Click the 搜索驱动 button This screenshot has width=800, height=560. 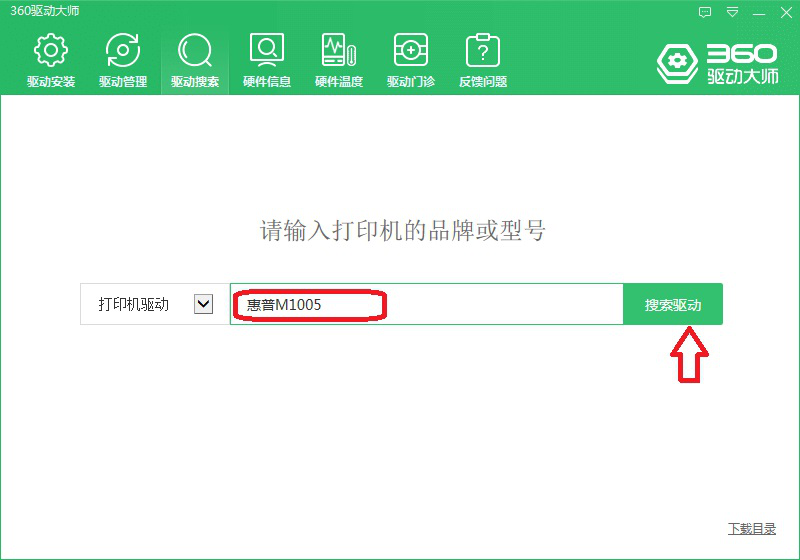point(673,304)
